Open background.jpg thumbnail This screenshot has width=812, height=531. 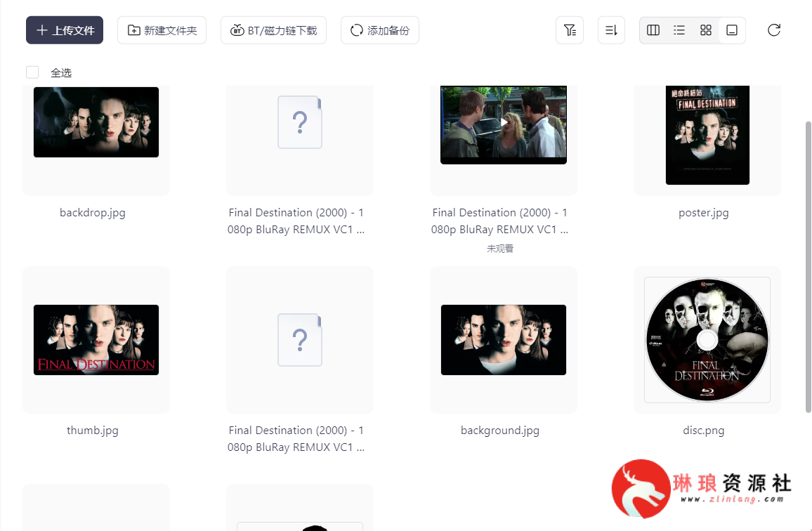pyautogui.click(x=504, y=340)
